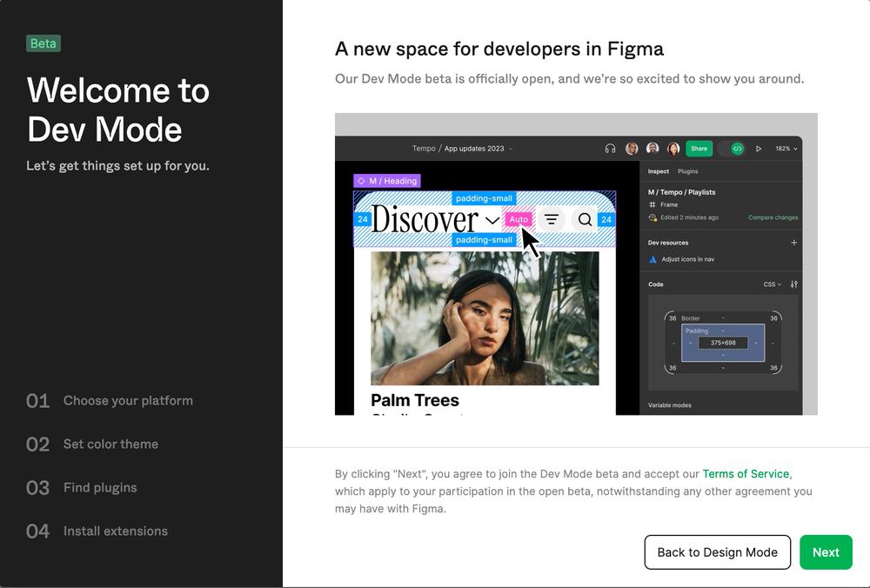870x588 pixels.
Task: Click the M / Tempo / Playlists layer name
Action: [x=681, y=192]
